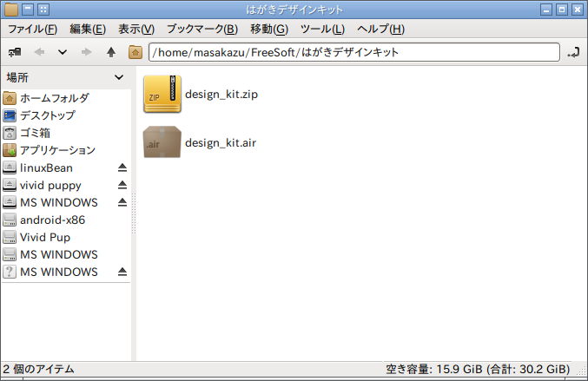588x381 pixels.
Task: Click the applications sidebar icon
Action: [x=10, y=150]
